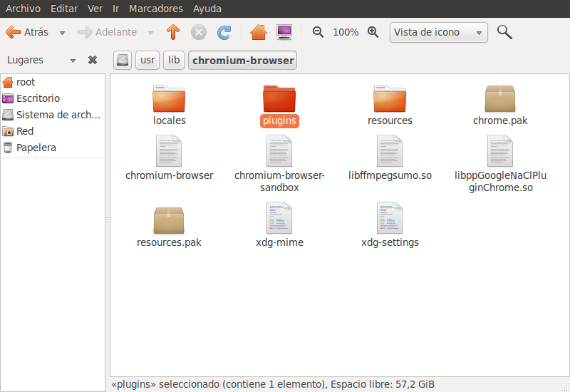Open the Ayuda menu
Image resolution: width=570 pixels, height=392 pixels.
[207, 9]
